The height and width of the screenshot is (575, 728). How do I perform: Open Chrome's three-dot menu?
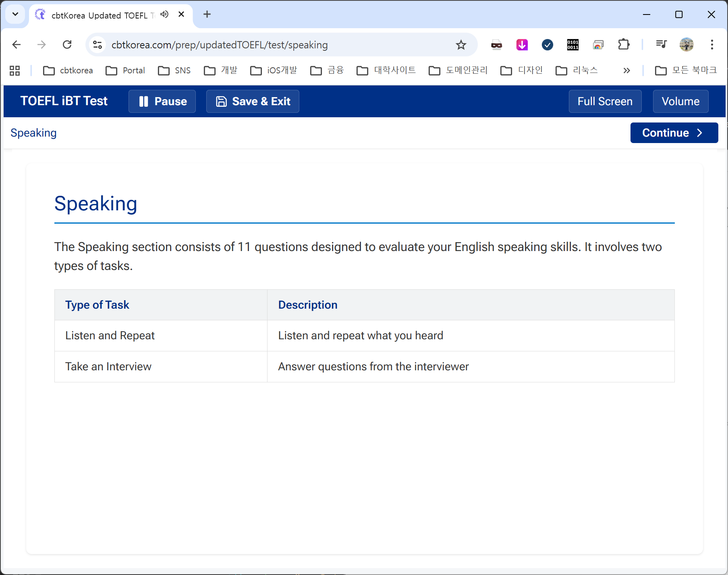[712, 45]
